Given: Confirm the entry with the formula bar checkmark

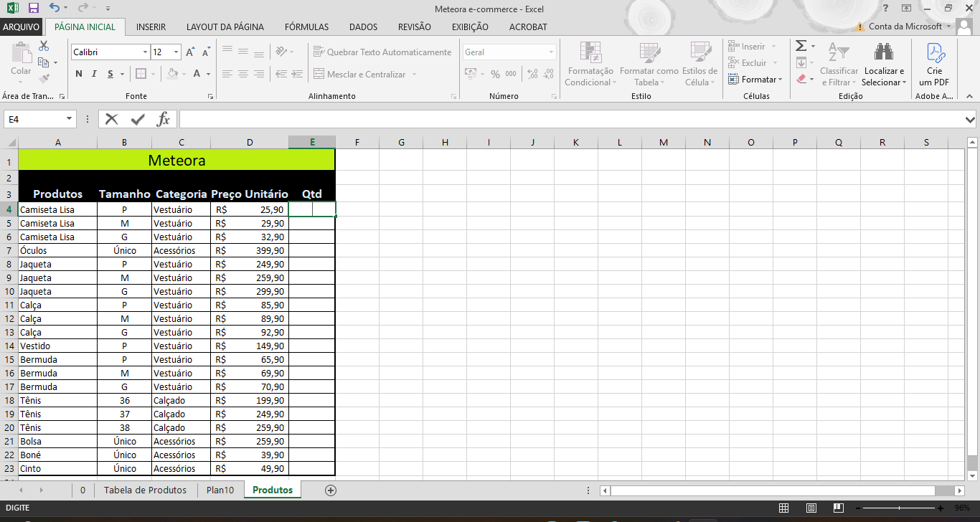Looking at the screenshot, I should (x=138, y=119).
